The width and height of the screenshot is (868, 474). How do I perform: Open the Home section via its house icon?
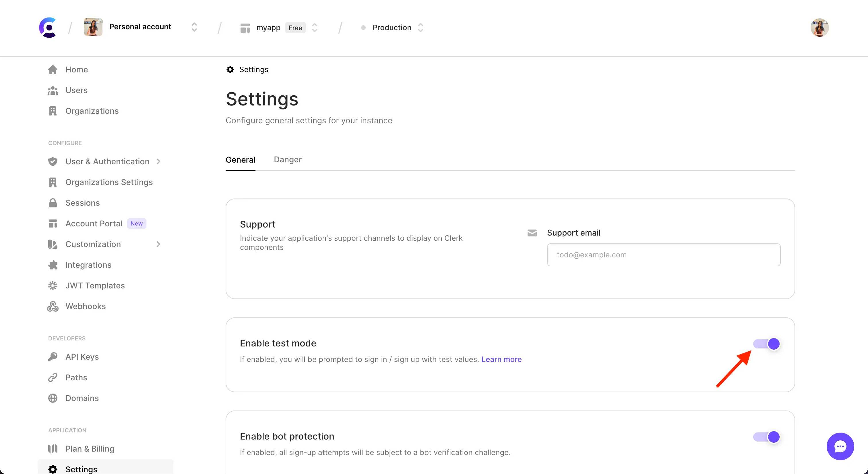[53, 70]
